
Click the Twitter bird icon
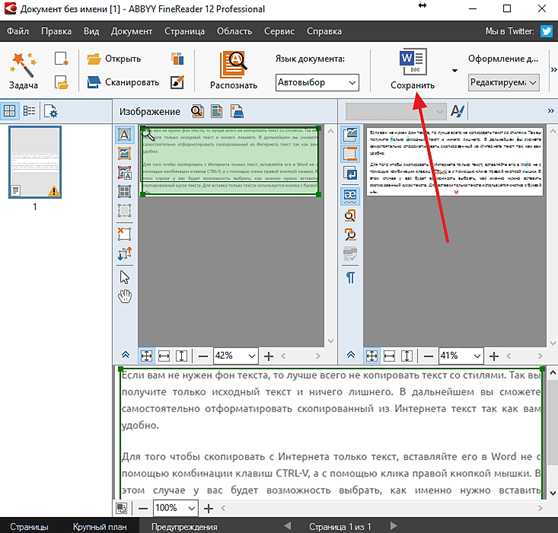tap(546, 31)
